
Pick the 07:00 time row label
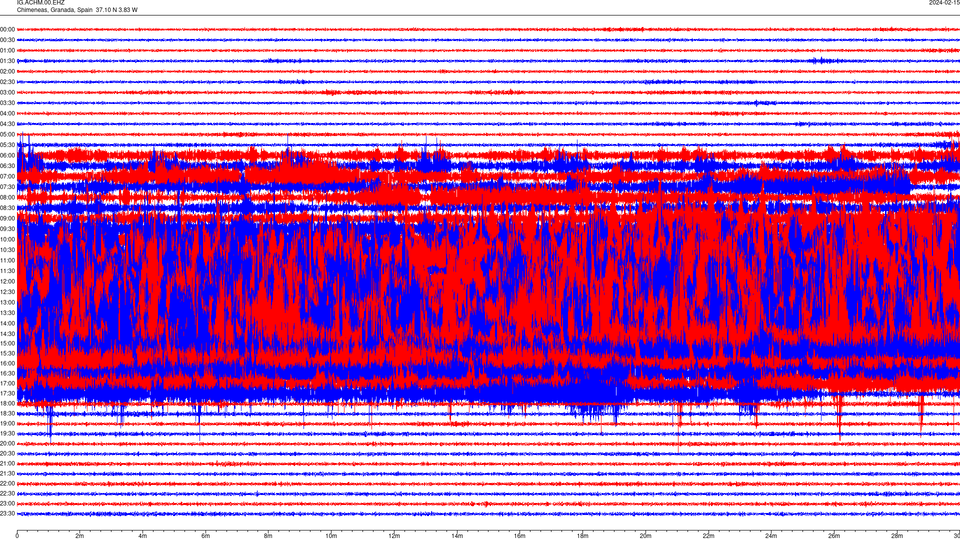pyautogui.click(x=7, y=176)
